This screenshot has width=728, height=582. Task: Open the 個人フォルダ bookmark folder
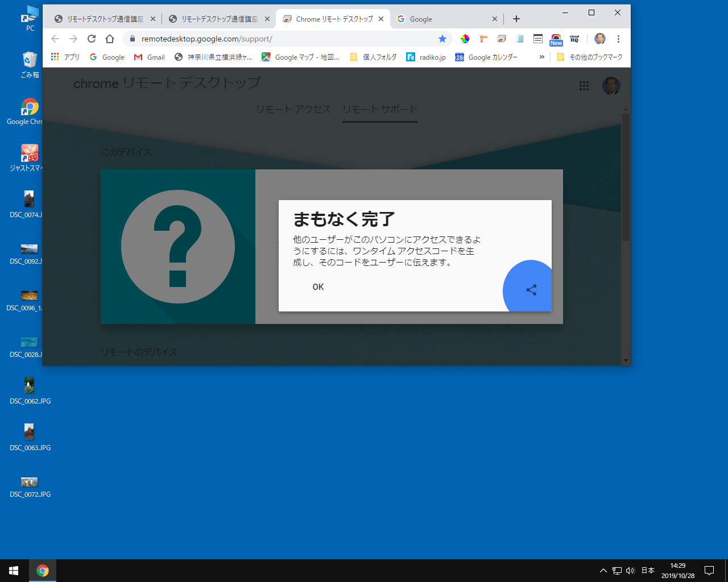(x=373, y=57)
